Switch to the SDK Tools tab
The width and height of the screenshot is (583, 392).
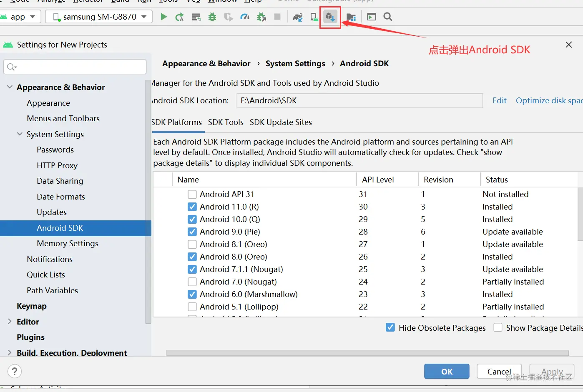[226, 122]
